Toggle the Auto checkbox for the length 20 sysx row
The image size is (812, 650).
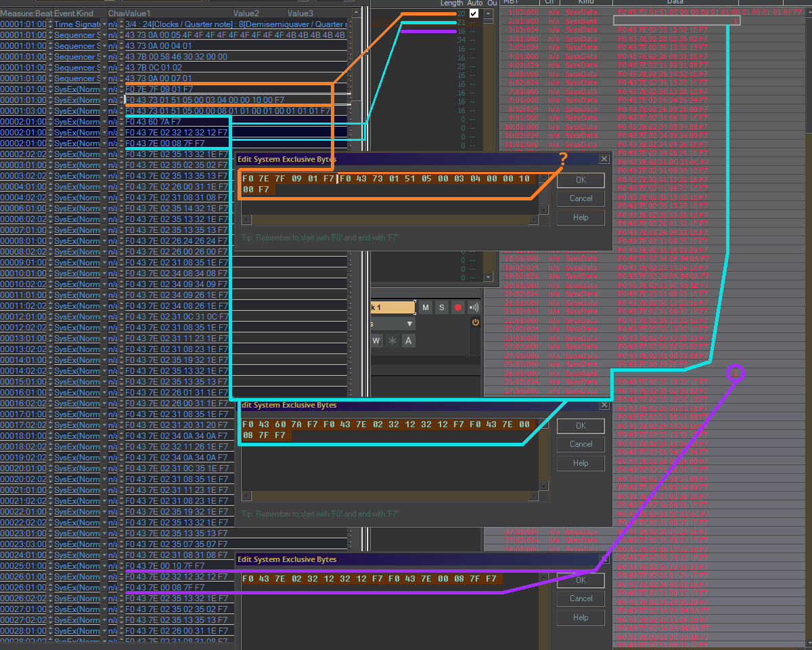coord(474,13)
